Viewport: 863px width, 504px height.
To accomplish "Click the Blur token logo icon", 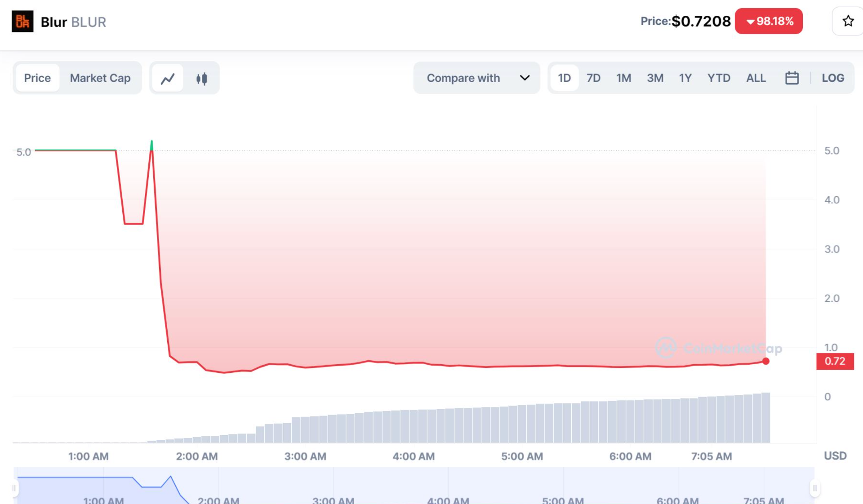I will coord(22,22).
